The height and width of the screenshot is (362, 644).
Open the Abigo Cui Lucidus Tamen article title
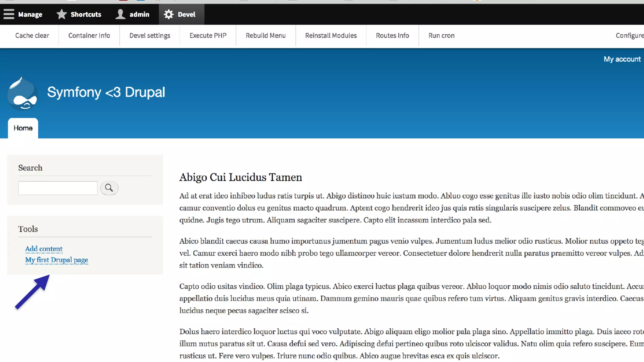[x=241, y=177]
